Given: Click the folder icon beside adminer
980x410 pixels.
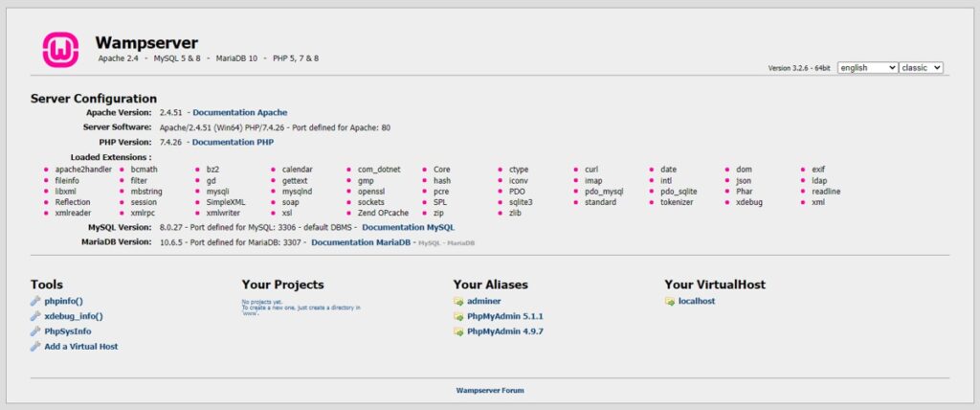Looking at the screenshot, I should coord(458,301).
